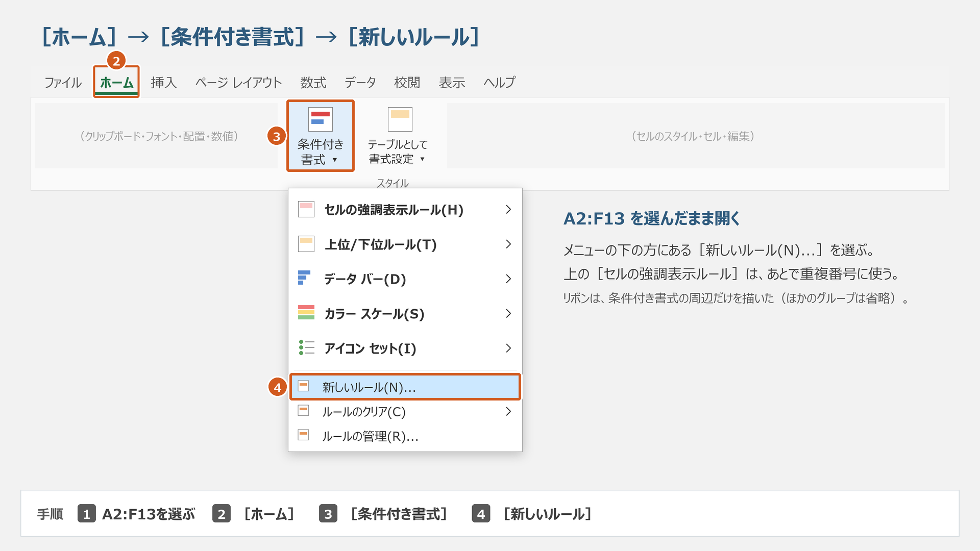This screenshot has width=980, height=551.
Task: Open ルールのクリア(C) menu entry
Action: tap(405, 412)
